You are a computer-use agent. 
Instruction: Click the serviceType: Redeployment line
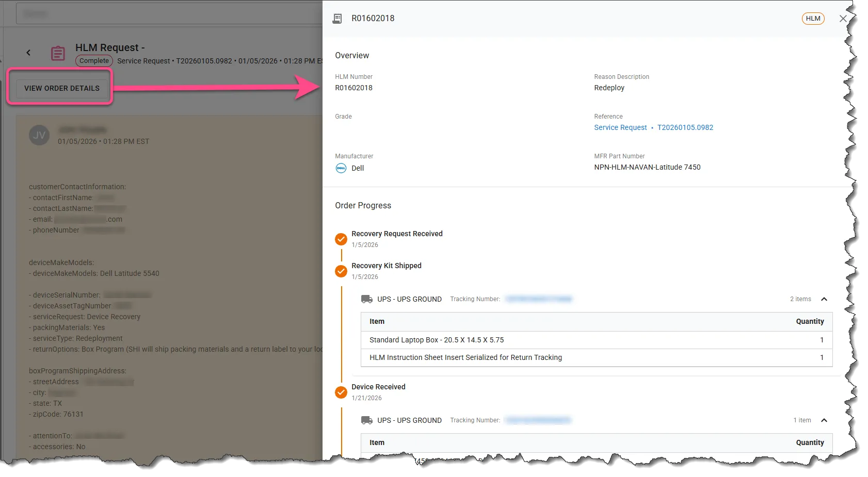[x=76, y=338]
